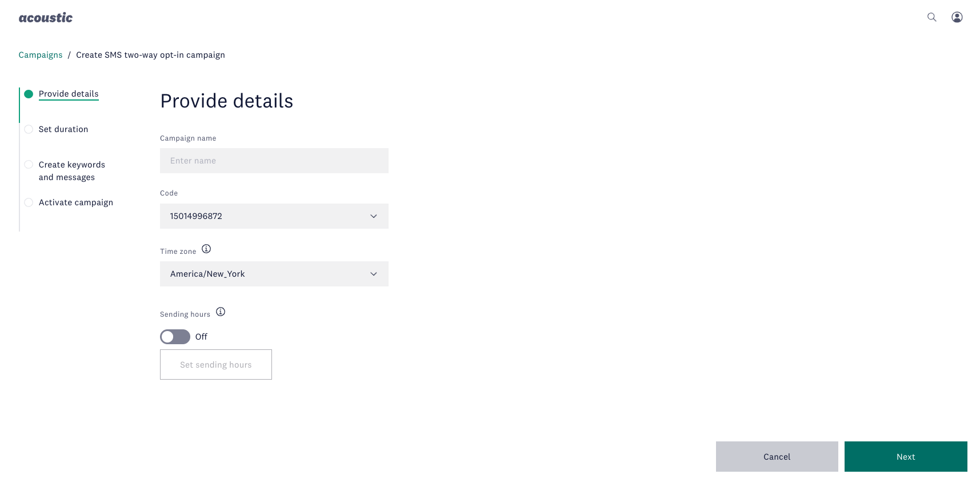
Task: Click the Acoustic logo
Action: 46,18
